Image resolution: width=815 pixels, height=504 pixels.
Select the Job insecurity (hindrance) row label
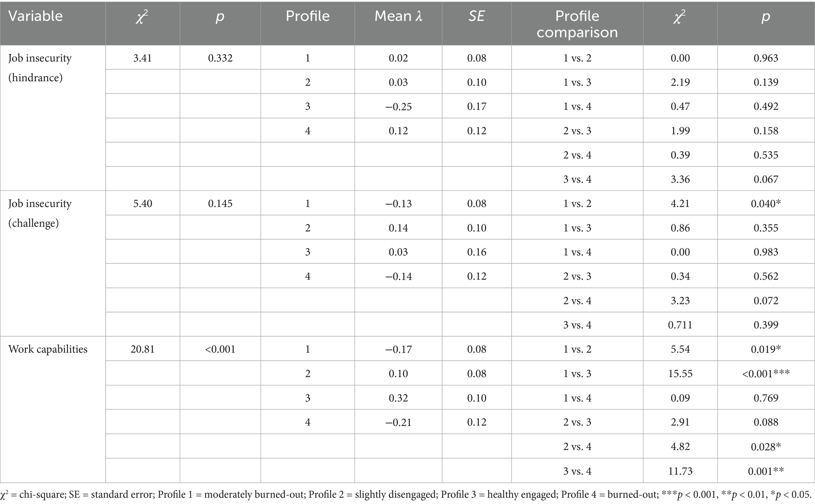coord(40,68)
